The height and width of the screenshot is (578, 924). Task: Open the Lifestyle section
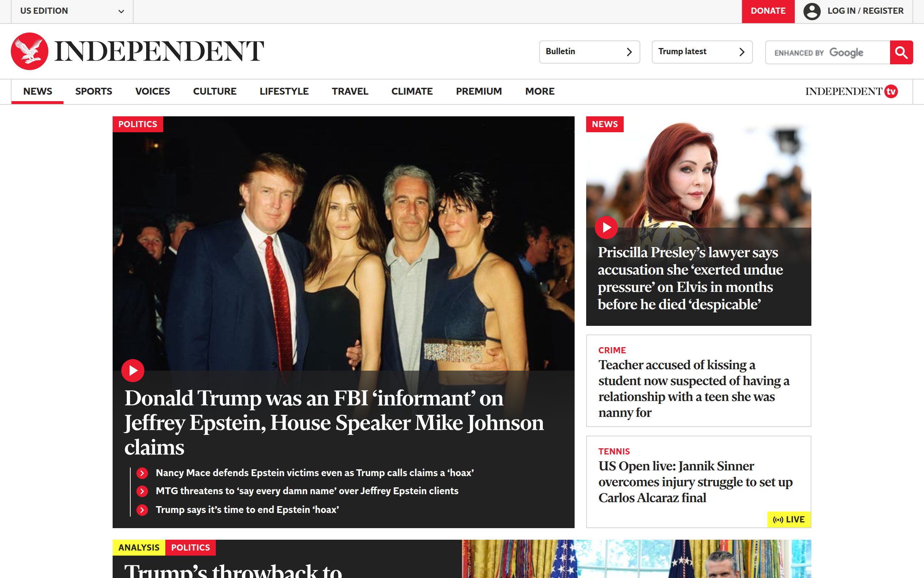(284, 91)
